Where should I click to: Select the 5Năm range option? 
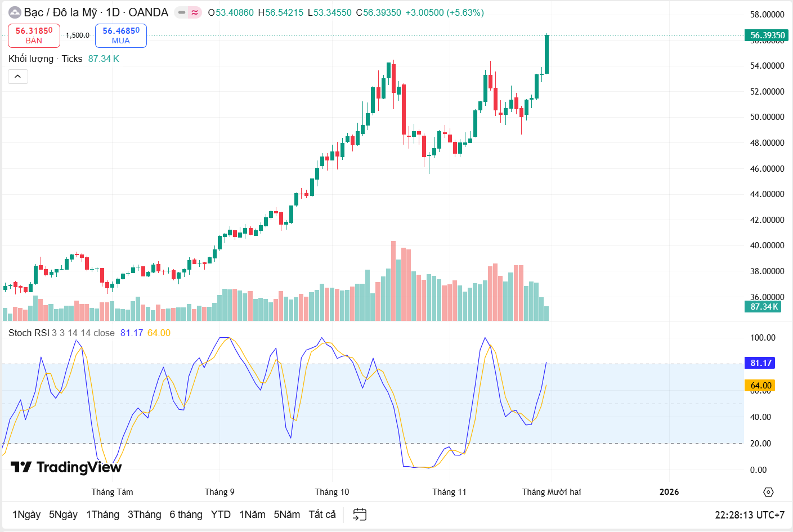click(287, 514)
